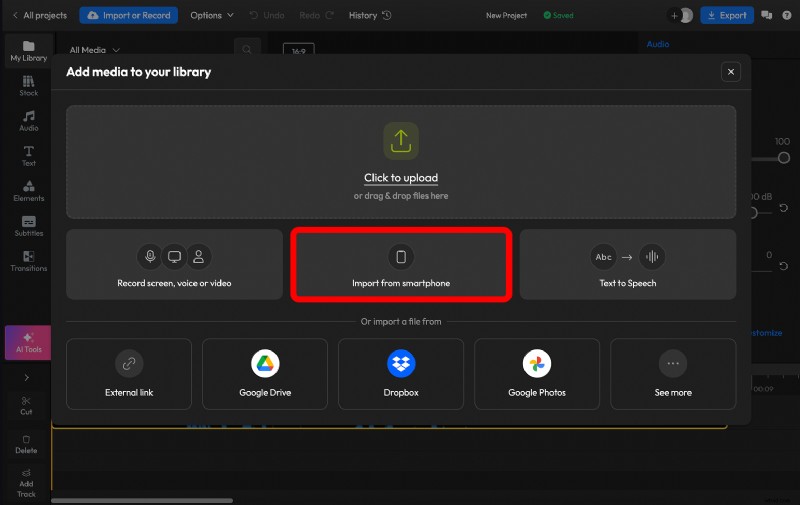
Task: Open AI Tools in the sidebar
Action: point(28,343)
